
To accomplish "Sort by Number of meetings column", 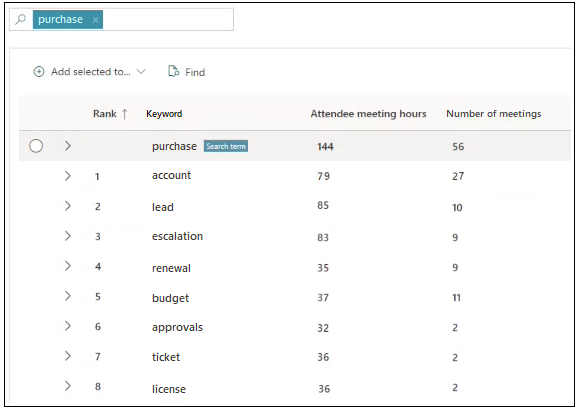I will click(x=493, y=114).
